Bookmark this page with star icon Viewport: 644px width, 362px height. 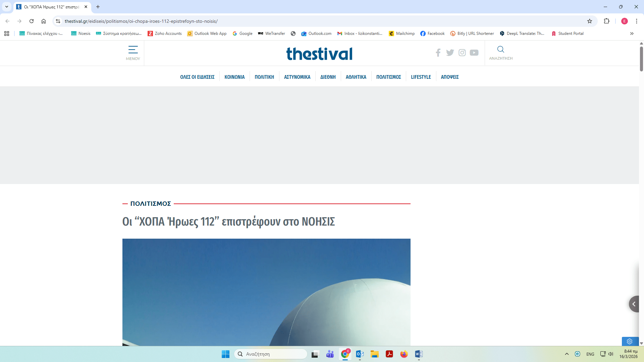click(589, 21)
